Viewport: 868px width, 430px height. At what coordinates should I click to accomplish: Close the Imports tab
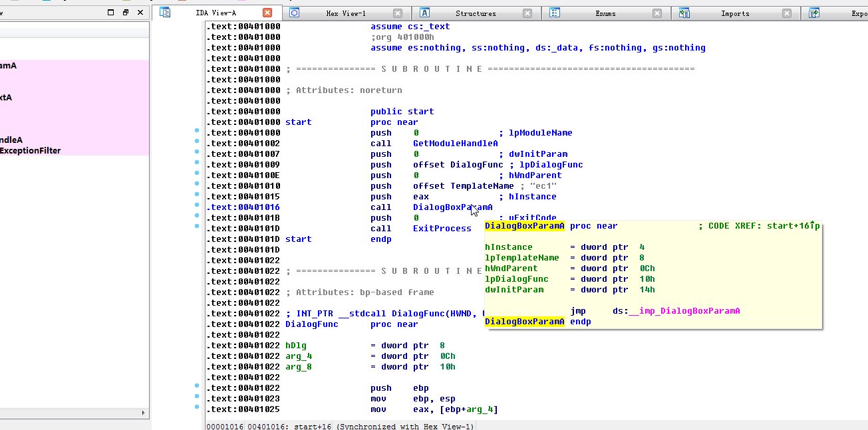click(x=786, y=13)
